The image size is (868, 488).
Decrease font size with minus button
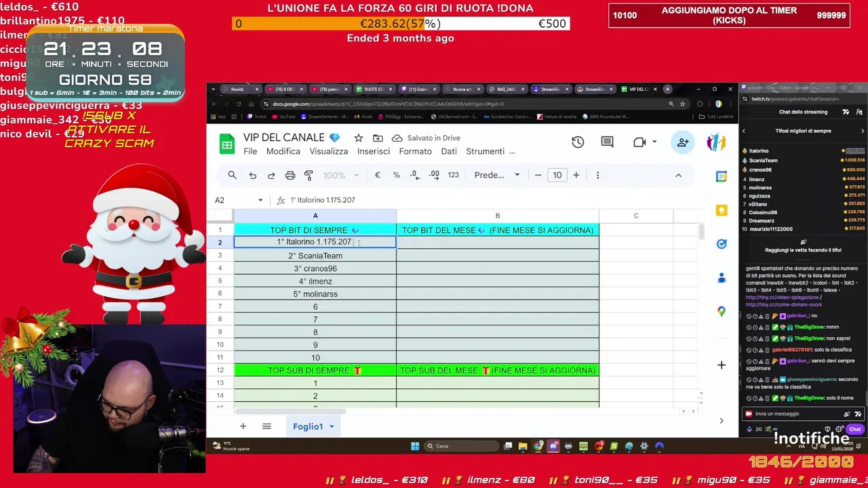tap(538, 175)
